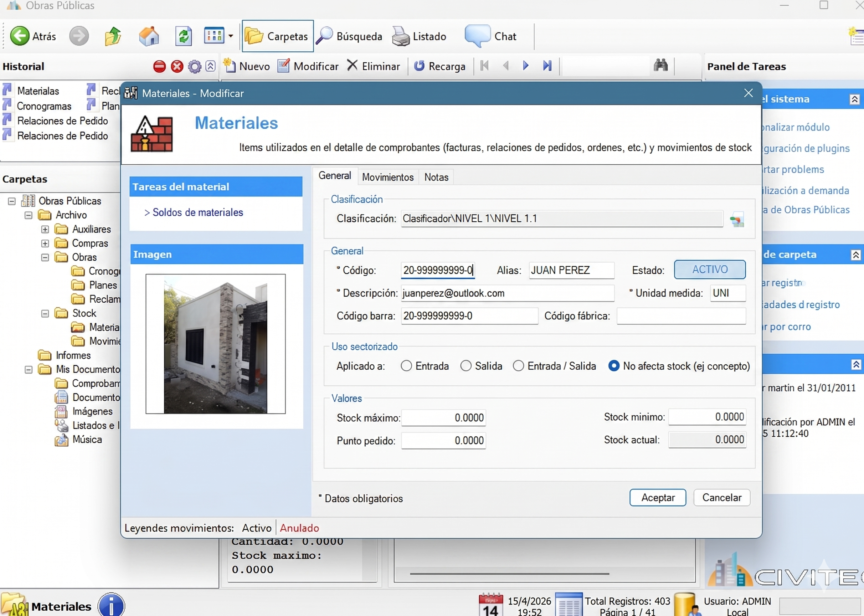Select No afecta stock radio option
The width and height of the screenshot is (864, 616).
point(614,366)
